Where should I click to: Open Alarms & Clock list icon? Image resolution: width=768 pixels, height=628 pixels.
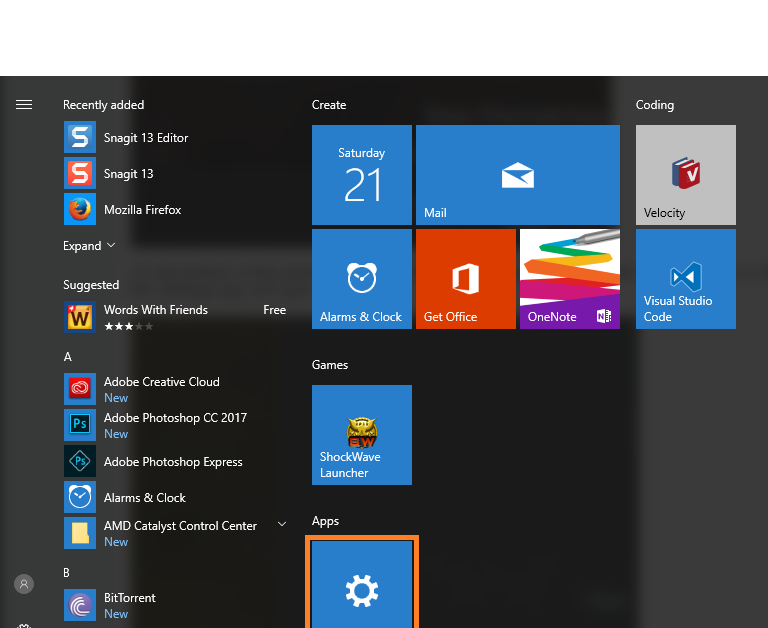pyautogui.click(x=80, y=497)
